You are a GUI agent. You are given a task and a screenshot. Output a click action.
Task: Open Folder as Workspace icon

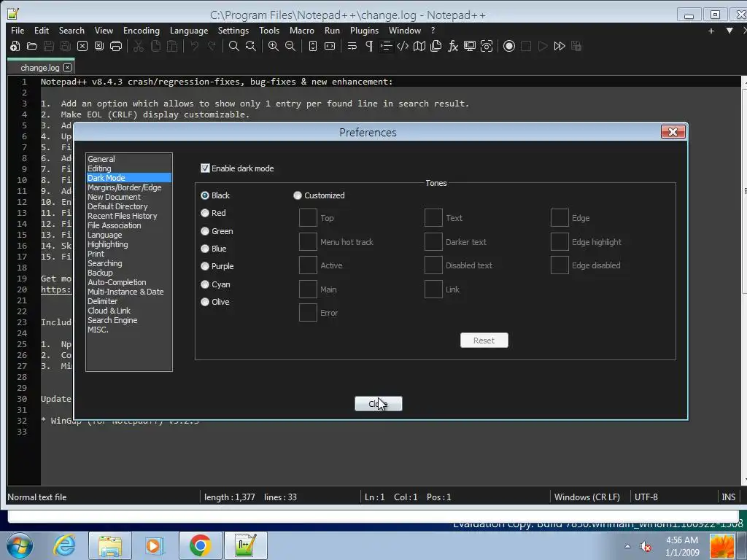(x=470, y=46)
